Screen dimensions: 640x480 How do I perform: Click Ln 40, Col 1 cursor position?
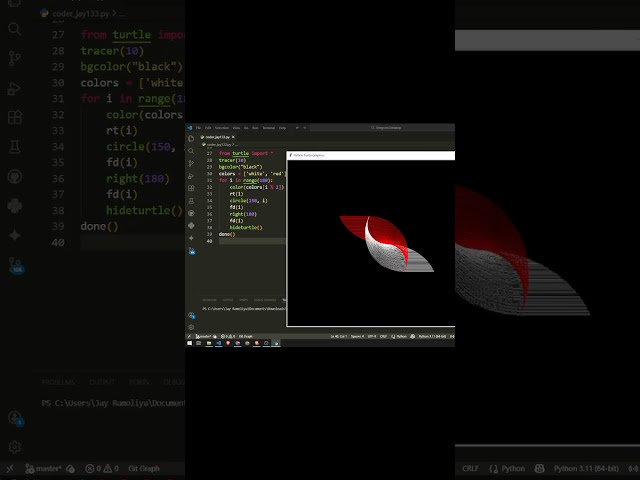tap(339, 336)
